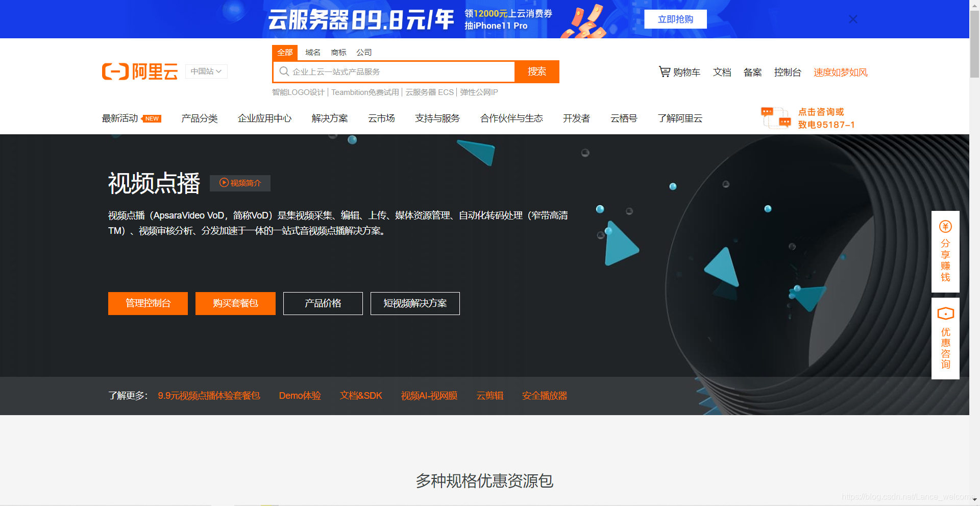The height and width of the screenshot is (506, 980).
Task: Open the 云栖号 menu
Action: 624,118
